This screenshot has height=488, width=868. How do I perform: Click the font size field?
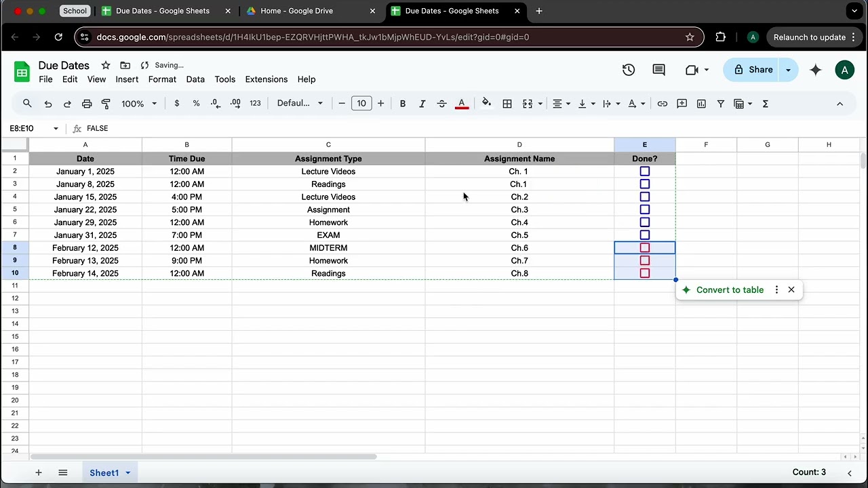361,104
